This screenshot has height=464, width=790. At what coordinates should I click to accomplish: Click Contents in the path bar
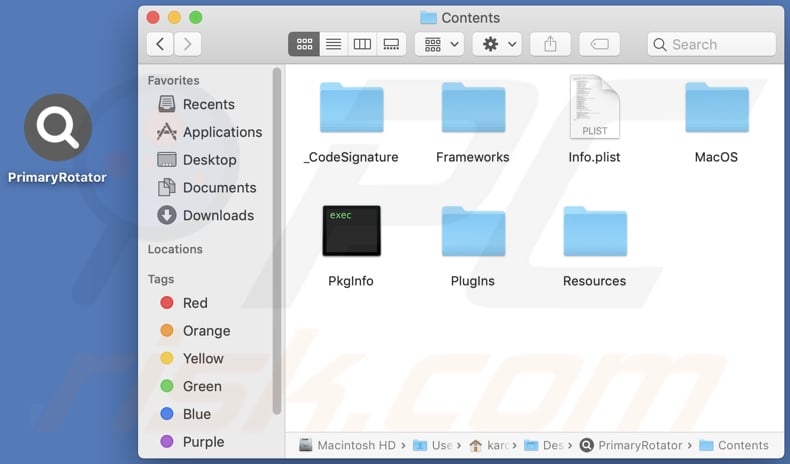click(734, 445)
